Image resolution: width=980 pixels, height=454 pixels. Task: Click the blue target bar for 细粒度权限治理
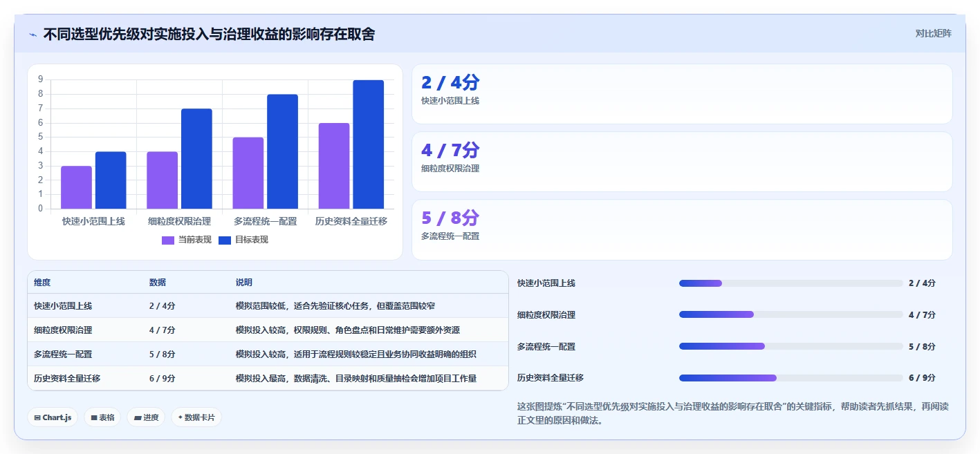196,159
